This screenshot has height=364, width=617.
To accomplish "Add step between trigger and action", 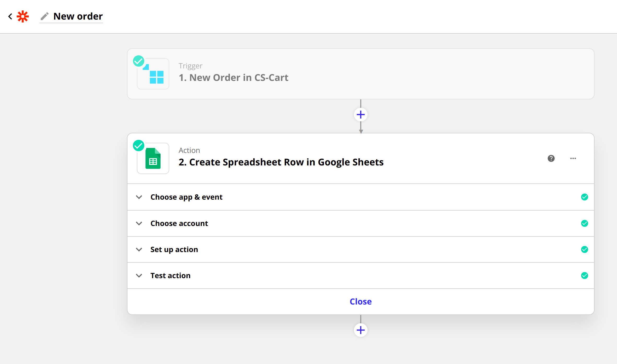I will point(360,115).
